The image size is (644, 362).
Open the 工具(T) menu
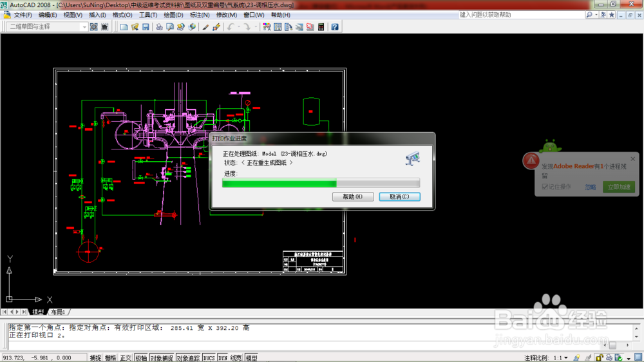(148, 15)
